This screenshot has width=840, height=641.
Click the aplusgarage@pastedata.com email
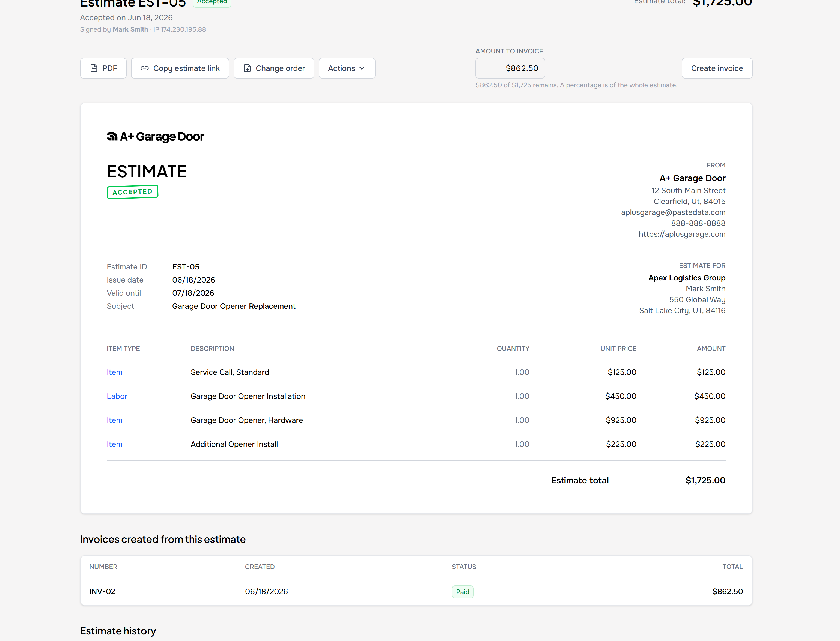(673, 212)
